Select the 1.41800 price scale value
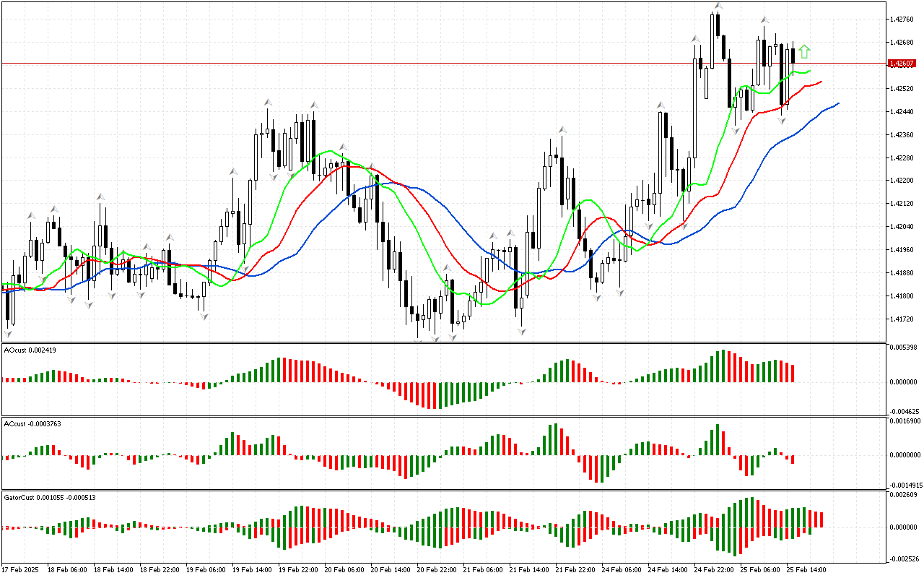 pos(903,296)
